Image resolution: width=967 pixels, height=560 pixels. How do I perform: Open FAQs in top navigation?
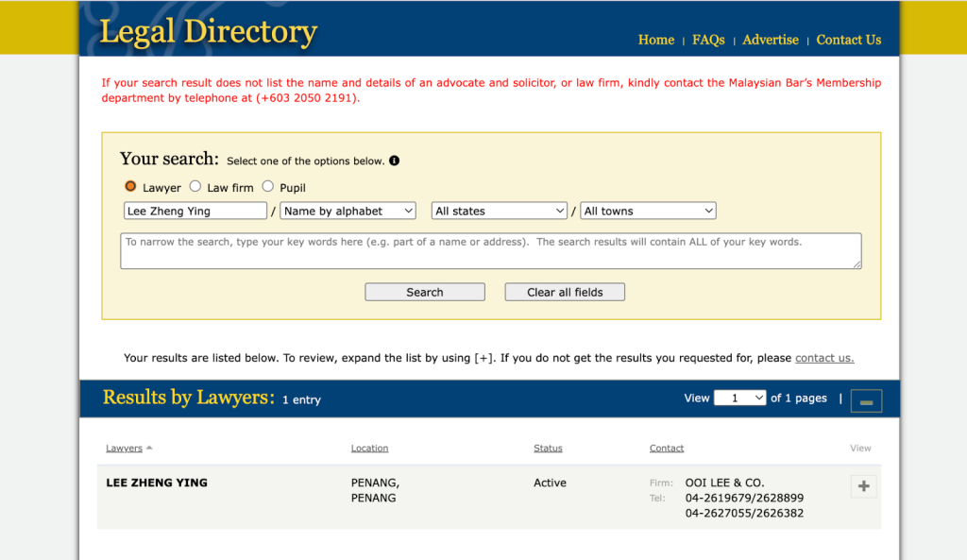tap(708, 40)
